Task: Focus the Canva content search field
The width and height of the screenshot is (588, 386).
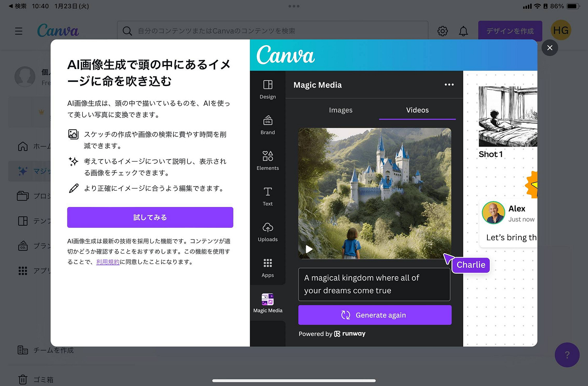Action: (273, 31)
